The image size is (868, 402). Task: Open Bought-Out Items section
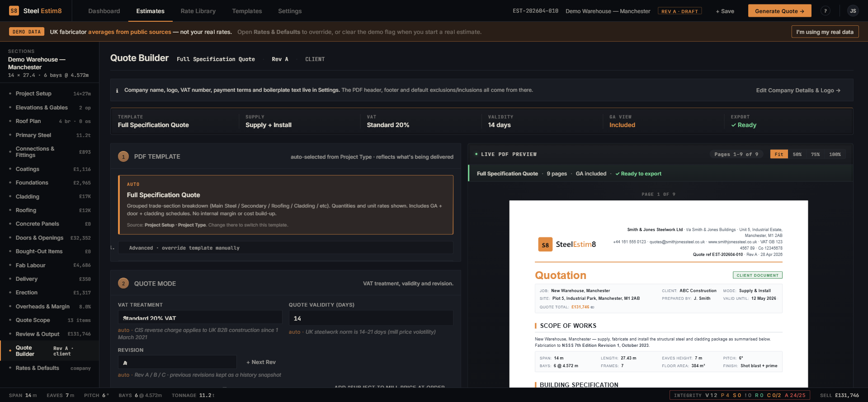coord(50,251)
